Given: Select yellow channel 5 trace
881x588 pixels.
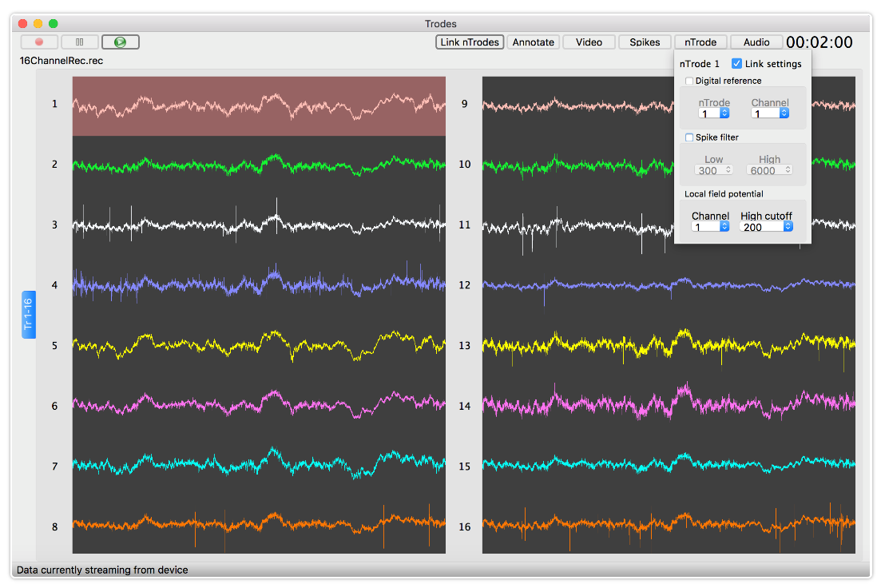Looking at the screenshot, I should point(259,345).
